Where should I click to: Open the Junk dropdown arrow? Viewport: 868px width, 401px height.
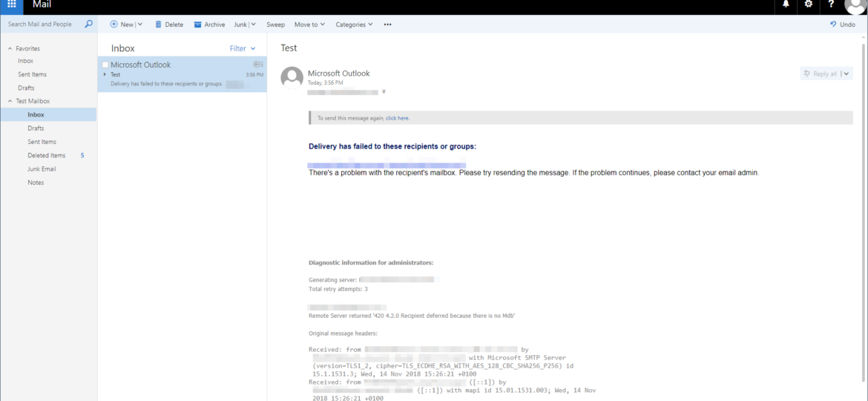pyautogui.click(x=253, y=25)
